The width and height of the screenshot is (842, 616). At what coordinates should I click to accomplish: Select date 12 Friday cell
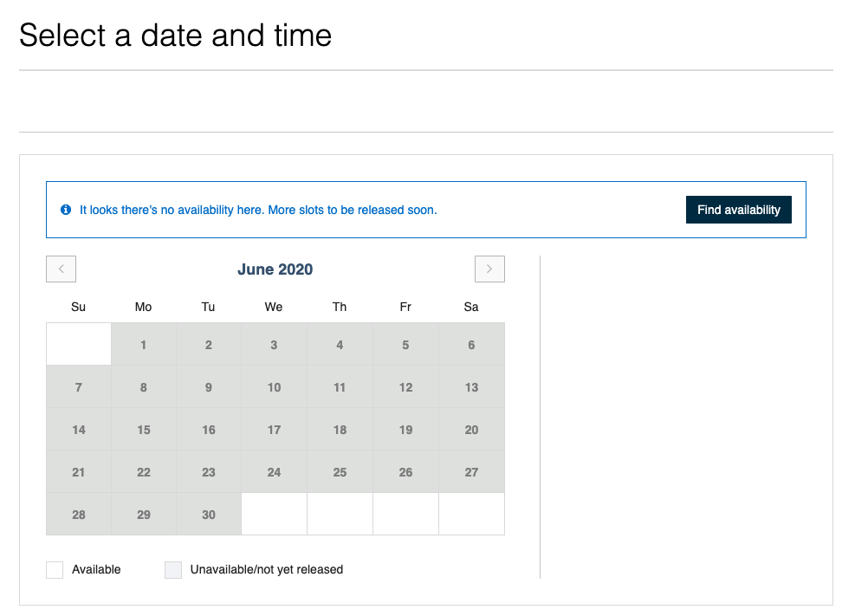point(405,387)
